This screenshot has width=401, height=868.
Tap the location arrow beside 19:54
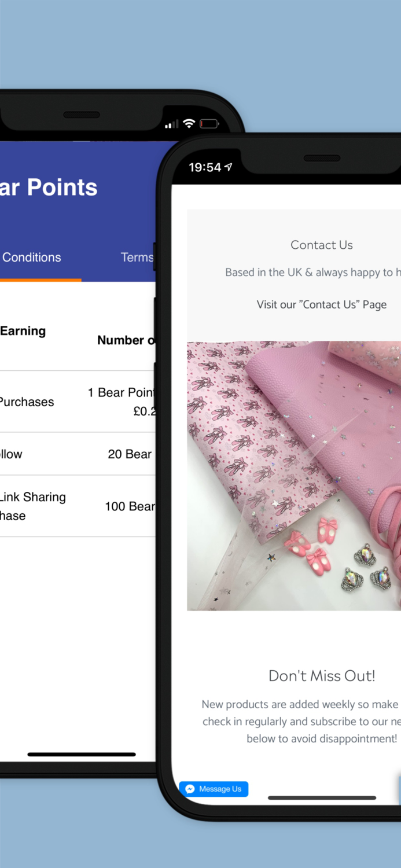click(229, 167)
